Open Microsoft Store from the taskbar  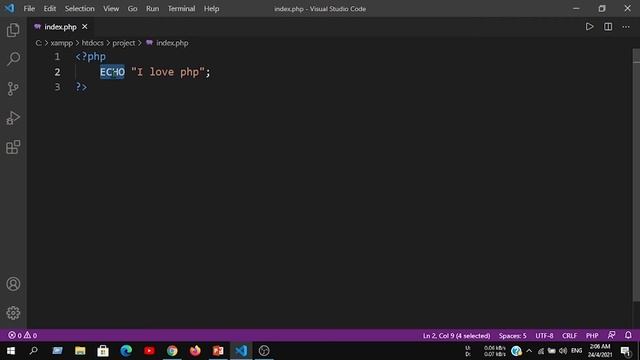pos(103,351)
